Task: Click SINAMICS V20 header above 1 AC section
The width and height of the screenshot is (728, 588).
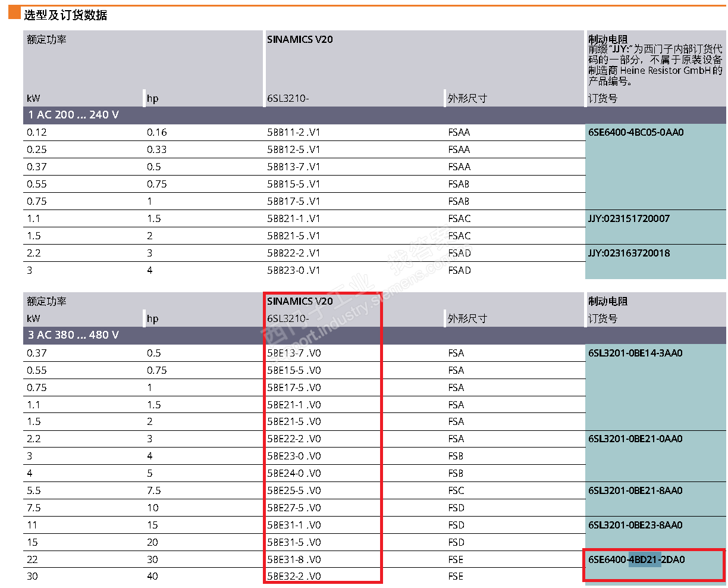Action: click(x=300, y=39)
